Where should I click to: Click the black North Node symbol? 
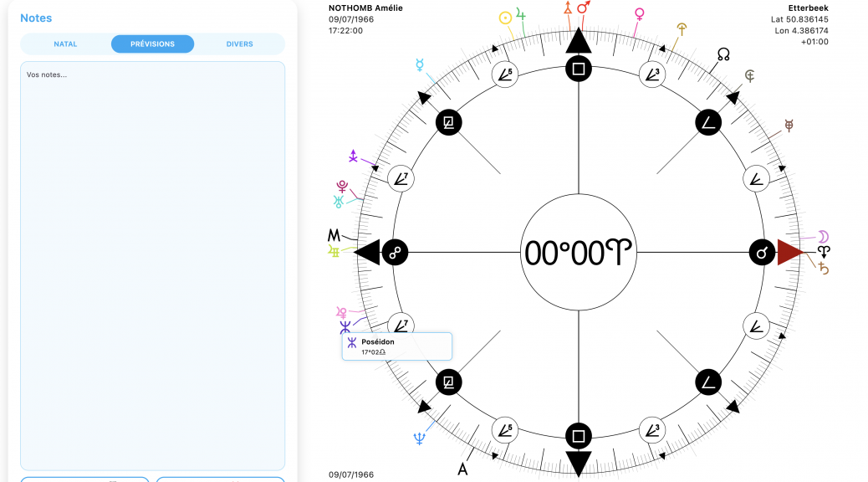pyautogui.click(x=723, y=54)
